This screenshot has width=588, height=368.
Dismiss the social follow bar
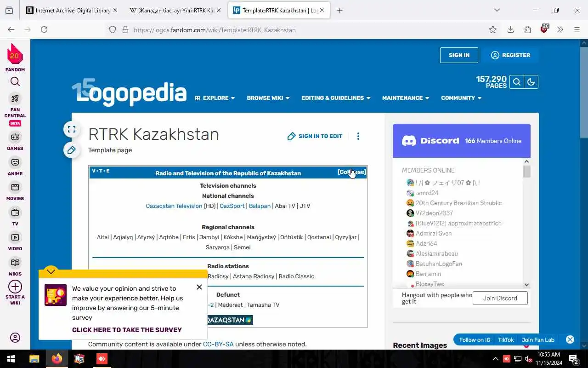pos(570,339)
